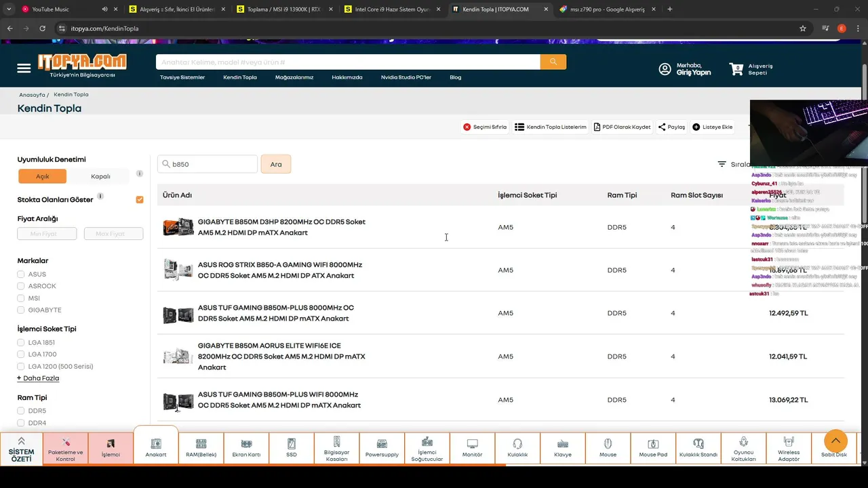Open GIGABYTE B850M D3HP motherboard row

[500, 227]
